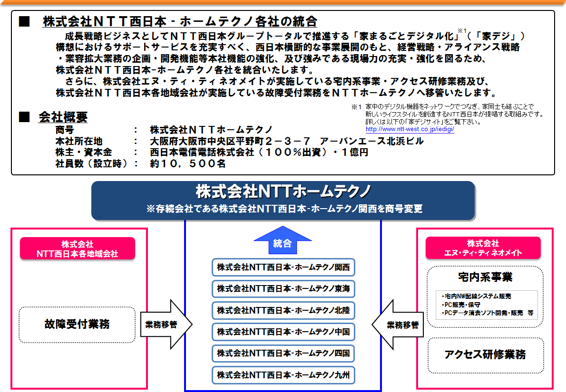Viewport: 566px width, 392px height.
Task: Select the bullet ・PC販売・保守
Action: pos(461,305)
